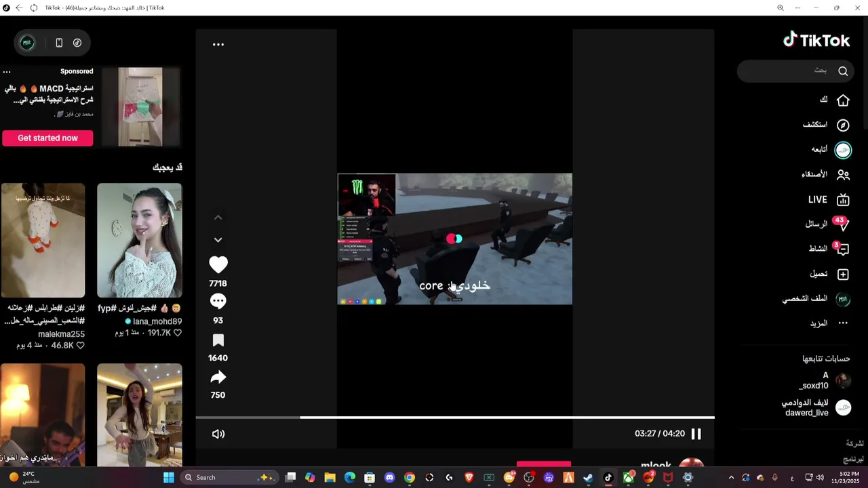Open Messages with 43 badge

(x=827, y=224)
